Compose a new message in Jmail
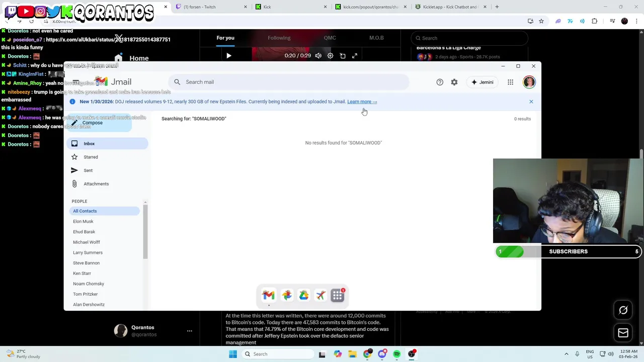This screenshot has width=644, height=362. point(99,123)
